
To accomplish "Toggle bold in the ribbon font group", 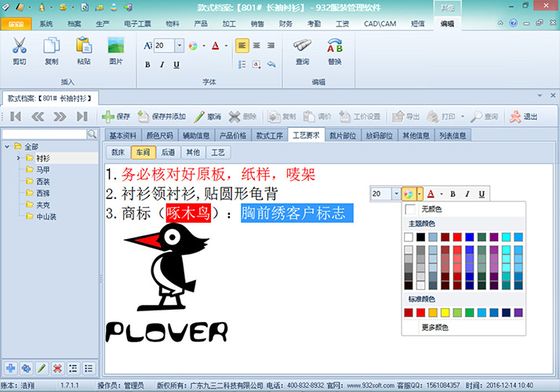I will 148,64.
